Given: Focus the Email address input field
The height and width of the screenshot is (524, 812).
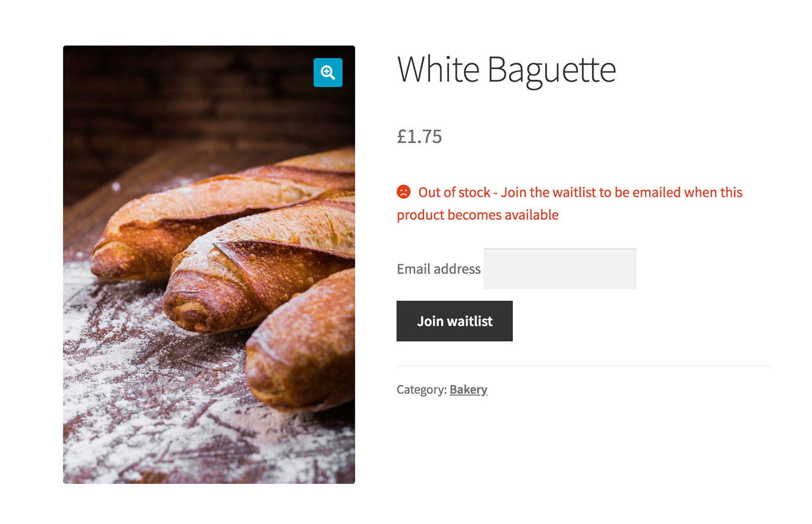Looking at the screenshot, I should click(x=559, y=269).
